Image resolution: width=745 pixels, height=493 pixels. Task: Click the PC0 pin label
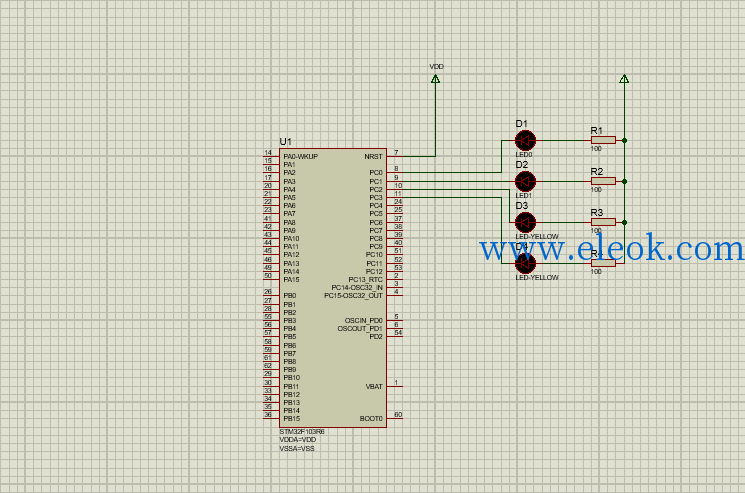tap(376, 172)
